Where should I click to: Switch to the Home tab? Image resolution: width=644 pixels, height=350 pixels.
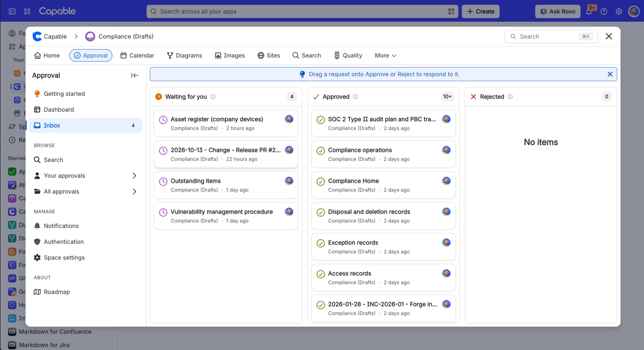(47, 56)
